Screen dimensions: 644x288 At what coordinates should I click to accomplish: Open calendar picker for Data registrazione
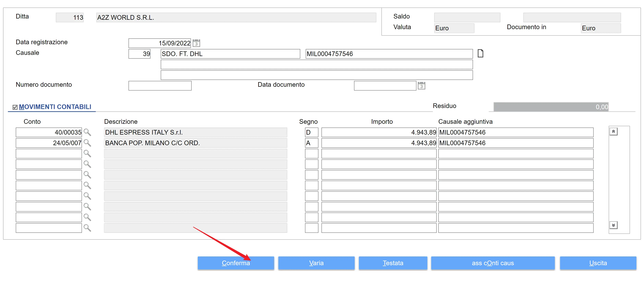click(196, 43)
